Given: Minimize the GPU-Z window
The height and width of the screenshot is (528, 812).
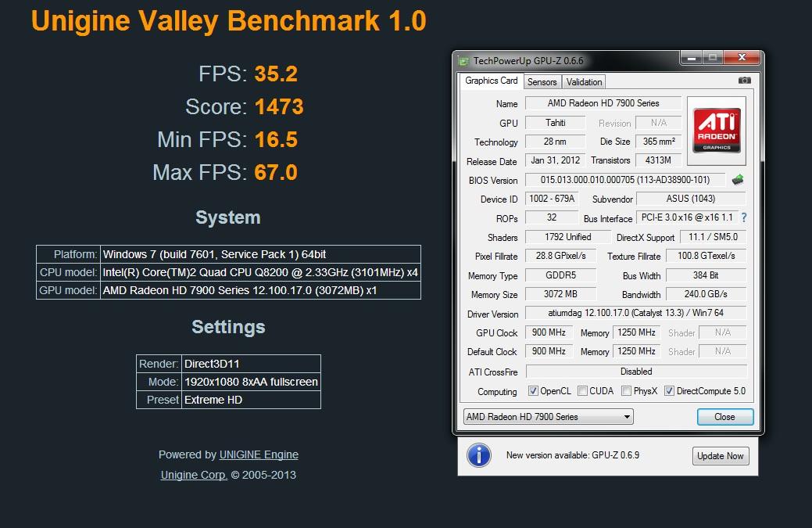Looking at the screenshot, I should point(691,58).
